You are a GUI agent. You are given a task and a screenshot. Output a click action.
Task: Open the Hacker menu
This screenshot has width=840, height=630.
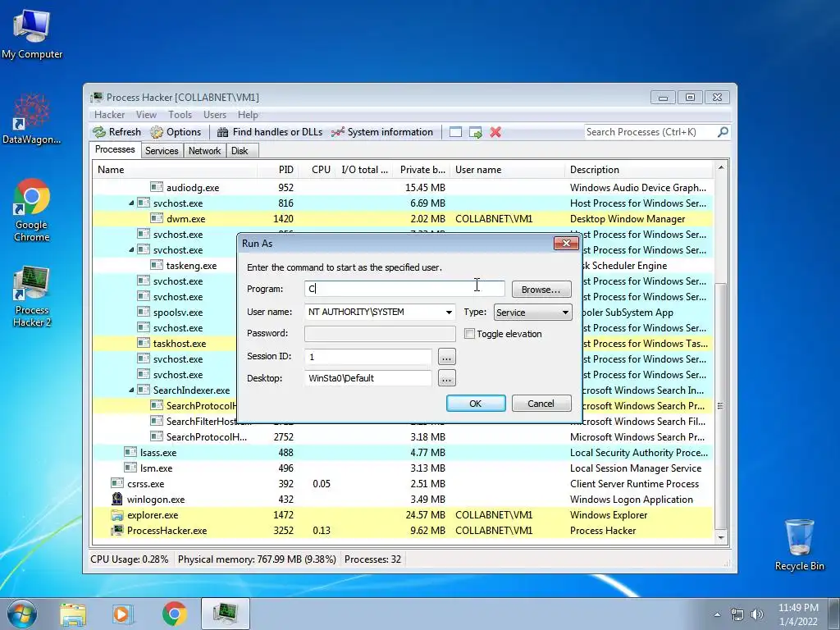tap(109, 115)
